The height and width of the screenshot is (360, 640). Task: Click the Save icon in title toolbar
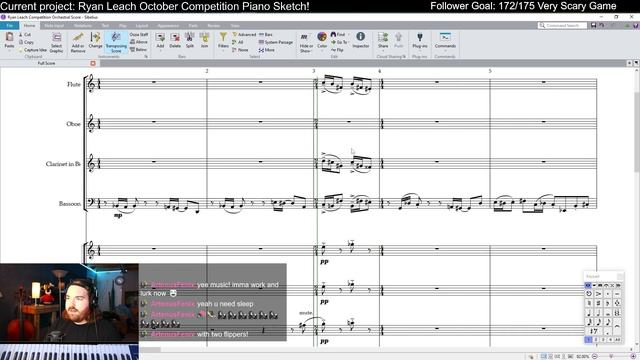(593, 25)
